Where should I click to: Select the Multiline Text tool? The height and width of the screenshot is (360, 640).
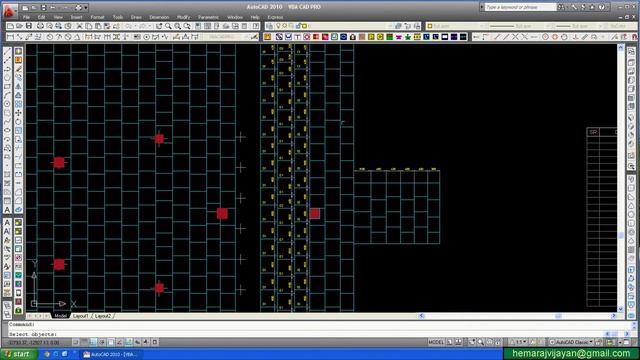[x=7, y=210]
